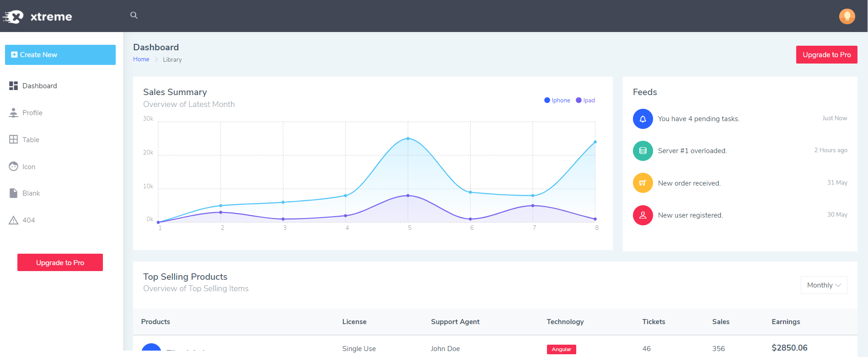
Task: Expand the Monthly dropdown
Action: pyautogui.click(x=824, y=285)
